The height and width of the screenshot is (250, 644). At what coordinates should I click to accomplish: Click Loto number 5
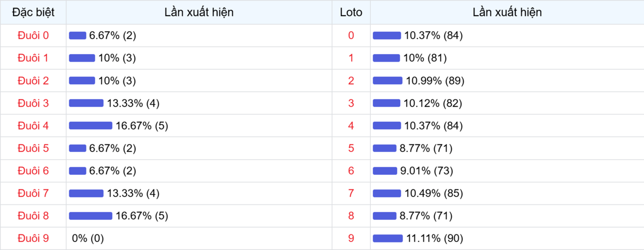click(351, 148)
